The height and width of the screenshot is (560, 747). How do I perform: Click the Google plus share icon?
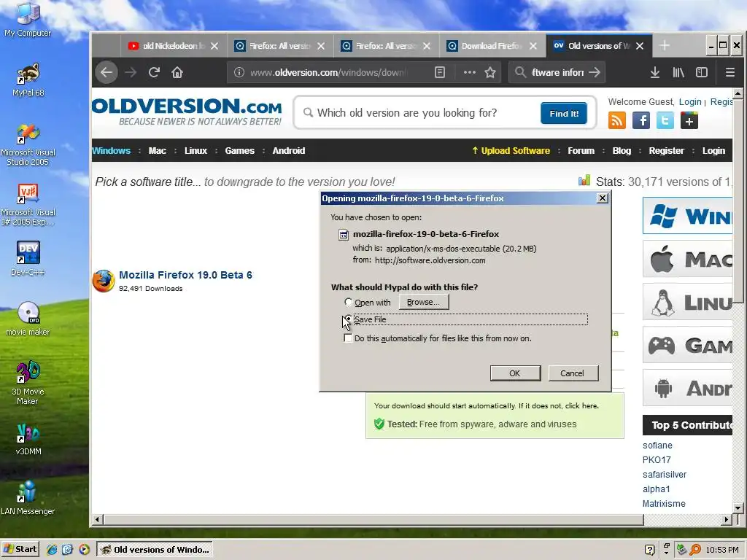[x=689, y=120]
